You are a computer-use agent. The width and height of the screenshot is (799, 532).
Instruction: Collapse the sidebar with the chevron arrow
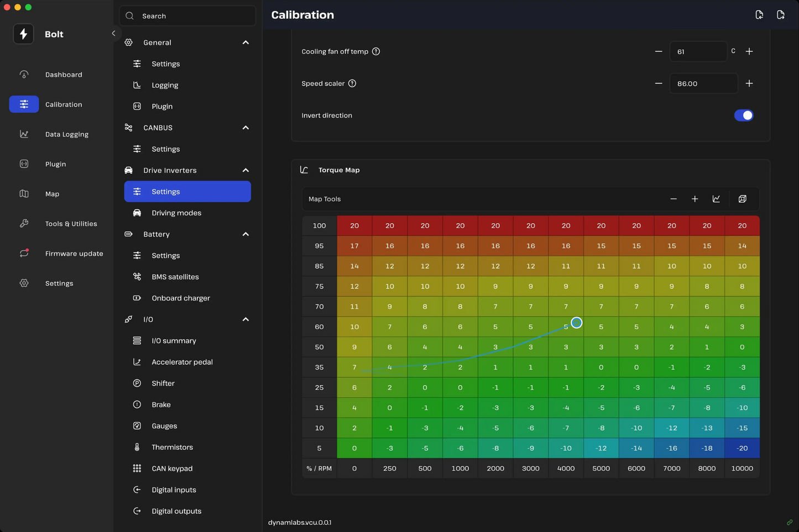pyautogui.click(x=113, y=33)
